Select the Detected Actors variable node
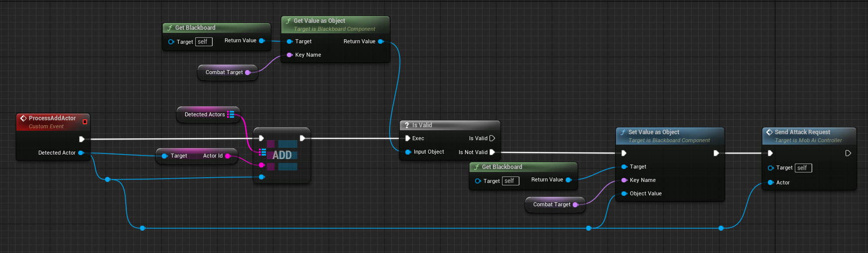This screenshot has width=868, height=253. (x=208, y=114)
